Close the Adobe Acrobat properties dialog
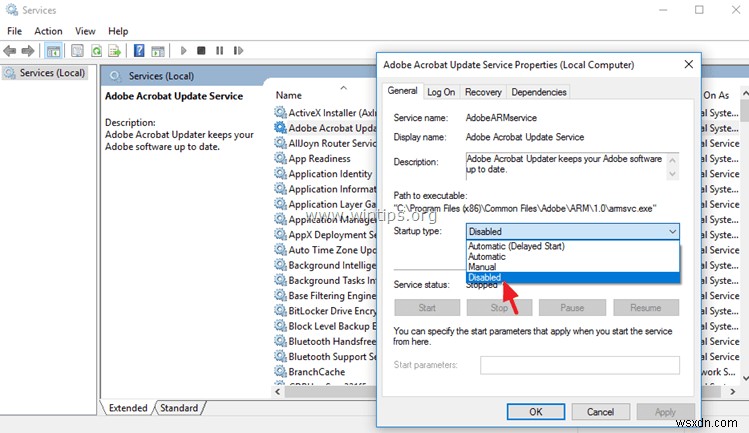Screen dimensions: 749x433 coord(688,64)
